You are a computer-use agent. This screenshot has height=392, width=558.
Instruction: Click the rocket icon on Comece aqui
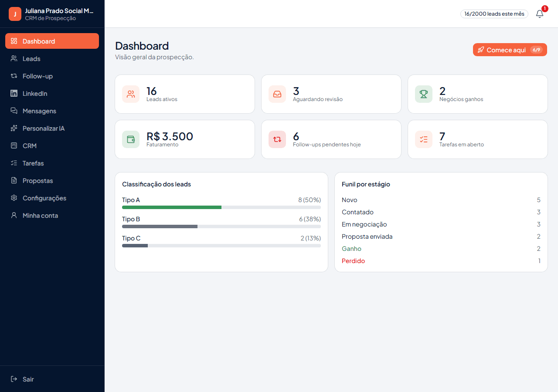481,50
